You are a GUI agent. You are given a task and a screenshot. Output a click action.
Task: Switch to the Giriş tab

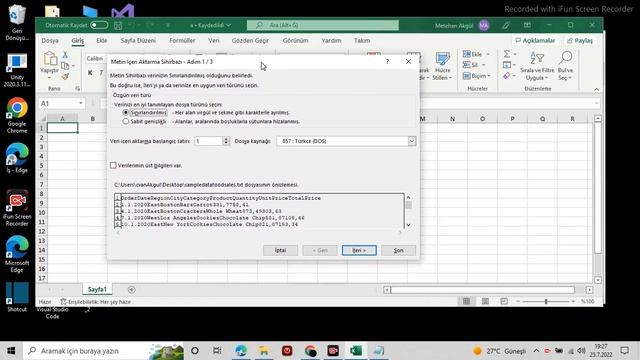tap(78, 40)
